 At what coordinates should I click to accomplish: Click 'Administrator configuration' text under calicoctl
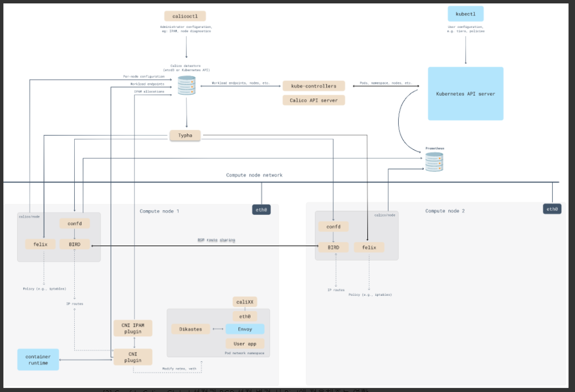[186, 27]
